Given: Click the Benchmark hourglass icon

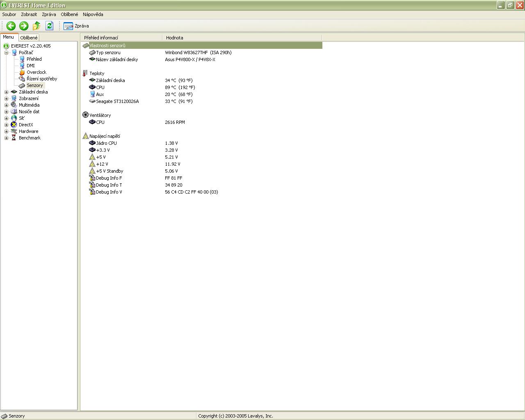Looking at the screenshot, I should pyautogui.click(x=14, y=138).
